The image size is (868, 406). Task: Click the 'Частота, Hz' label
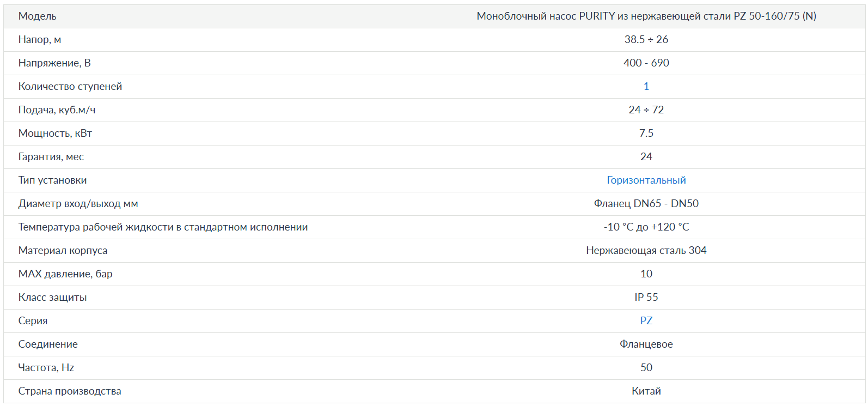coord(46,367)
